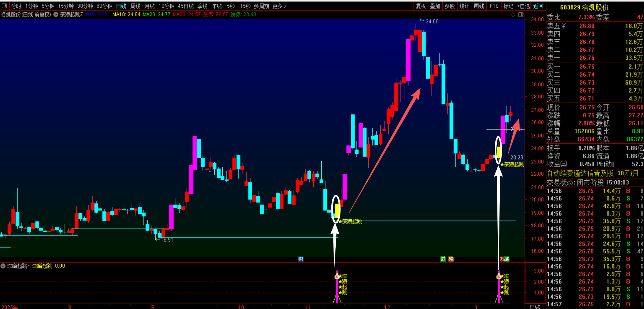Select the 30分钟 period
This screenshot has width=644, height=309.
tap(85, 6)
